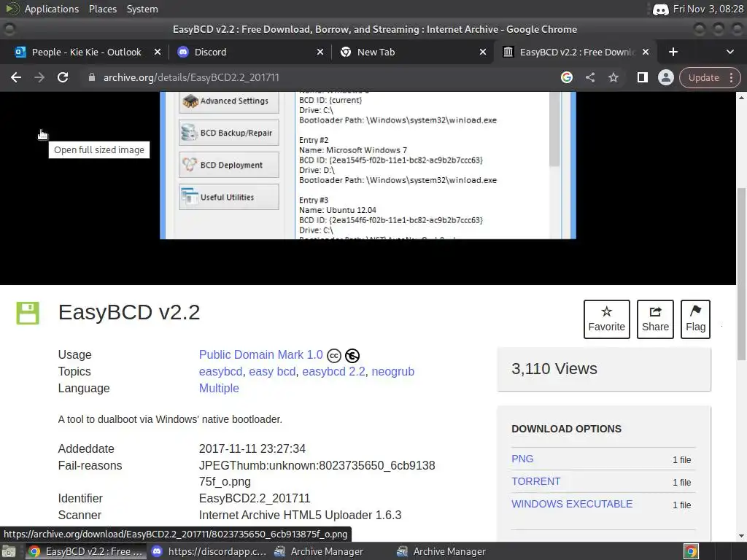Close the EasyBCD v2.2 tab
This screenshot has width=747, height=560.
click(x=646, y=52)
